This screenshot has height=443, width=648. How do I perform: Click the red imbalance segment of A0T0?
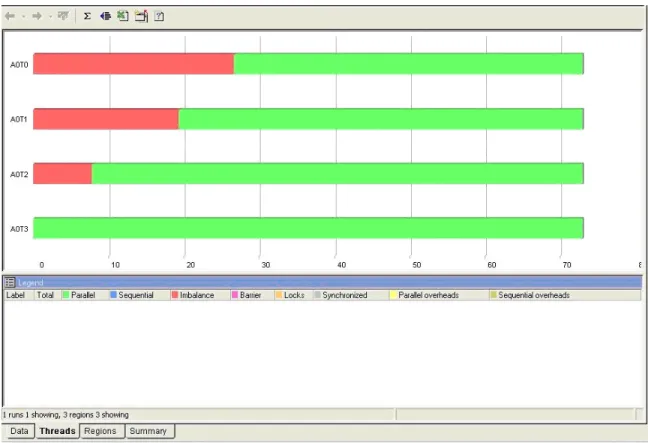click(133, 64)
